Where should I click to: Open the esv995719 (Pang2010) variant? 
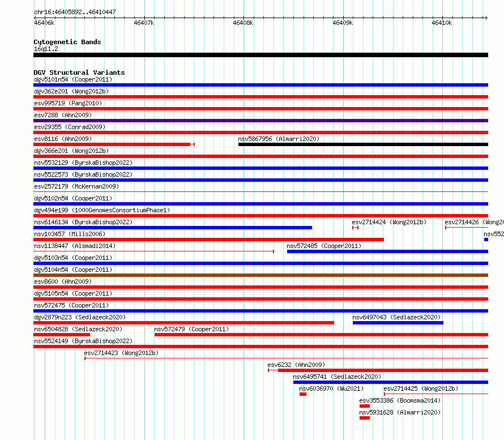click(68, 103)
